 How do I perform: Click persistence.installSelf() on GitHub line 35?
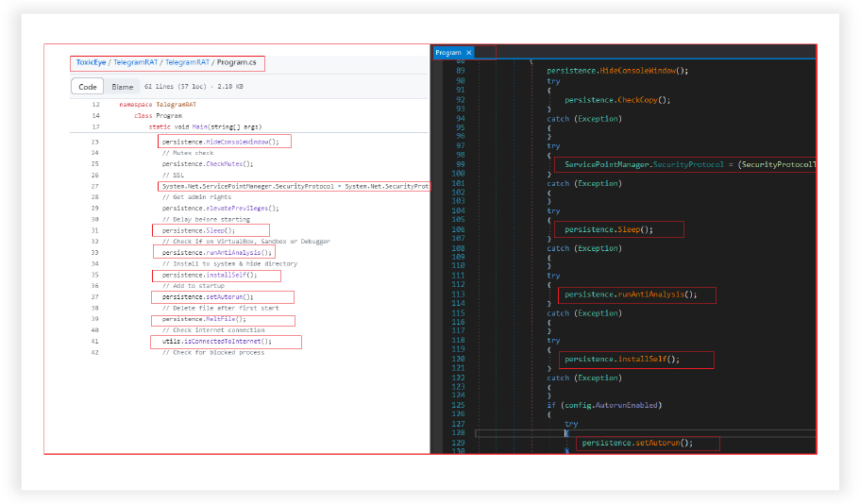click(x=210, y=276)
